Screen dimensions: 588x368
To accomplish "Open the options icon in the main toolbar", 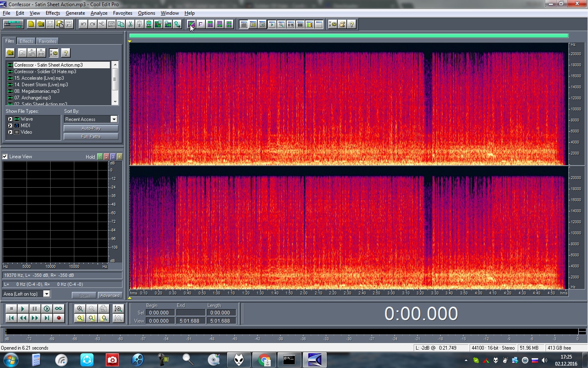I will (333, 24).
